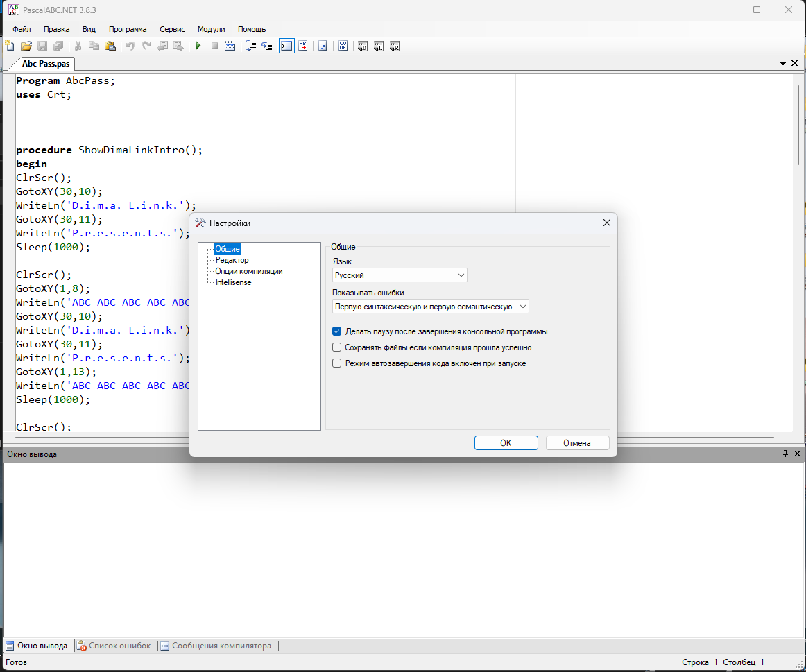This screenshot has width=806, height=672.
Task: Click the Redo arrow icon
Action: [146, 46]
